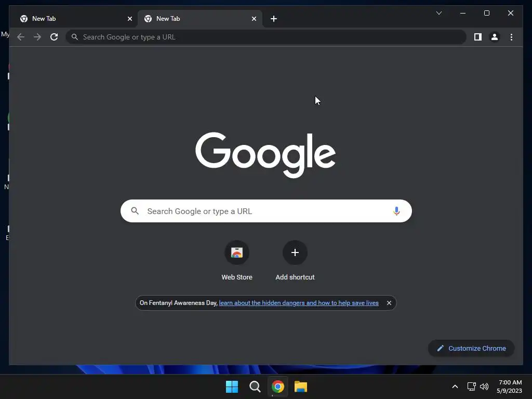Click the Add shortcut button

coord(295,261)
